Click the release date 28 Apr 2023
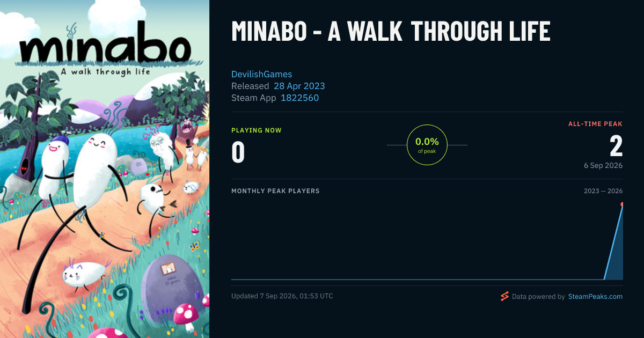This screenshot has height=338, width=644. pyautogui.click(x=299, y=86)
